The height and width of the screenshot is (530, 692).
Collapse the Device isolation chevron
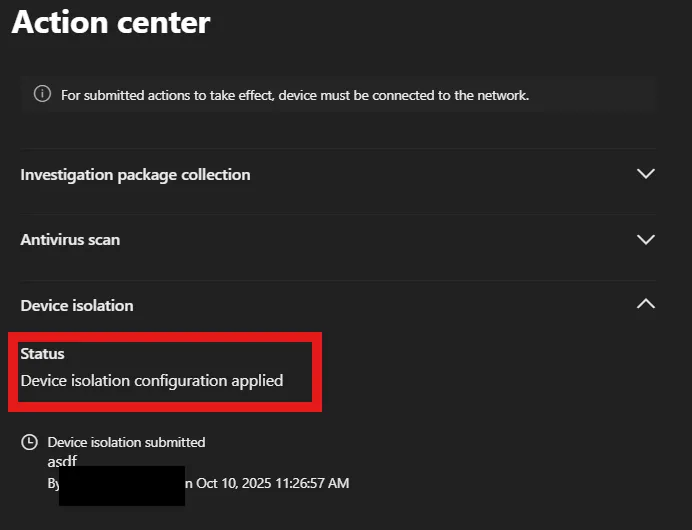coord(646,304)
